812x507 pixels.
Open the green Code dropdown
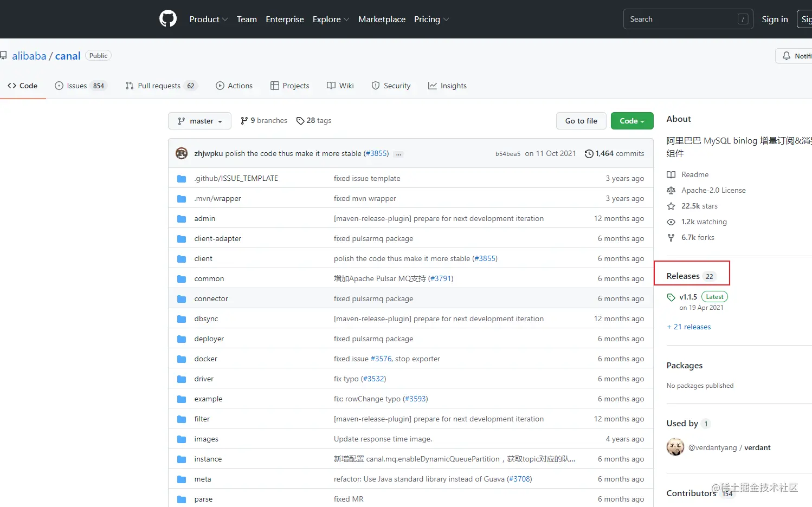(x=632, y=121)
